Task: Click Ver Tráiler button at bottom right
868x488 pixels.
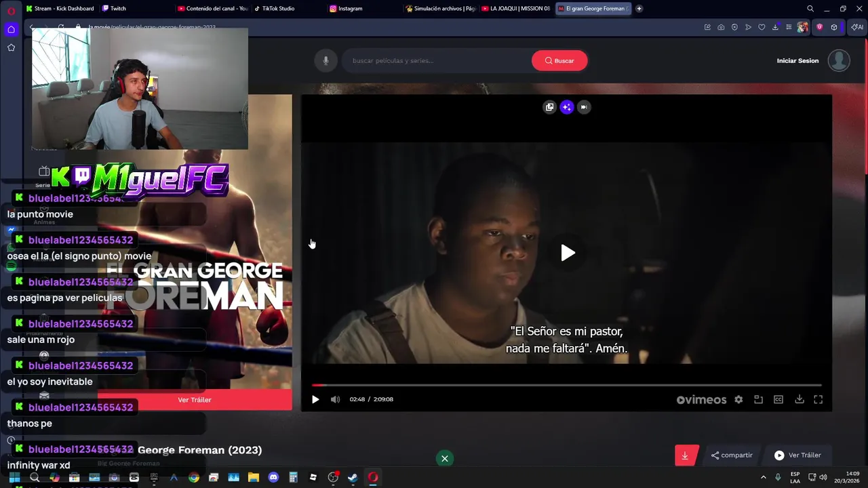Action: tap(798, 455)
